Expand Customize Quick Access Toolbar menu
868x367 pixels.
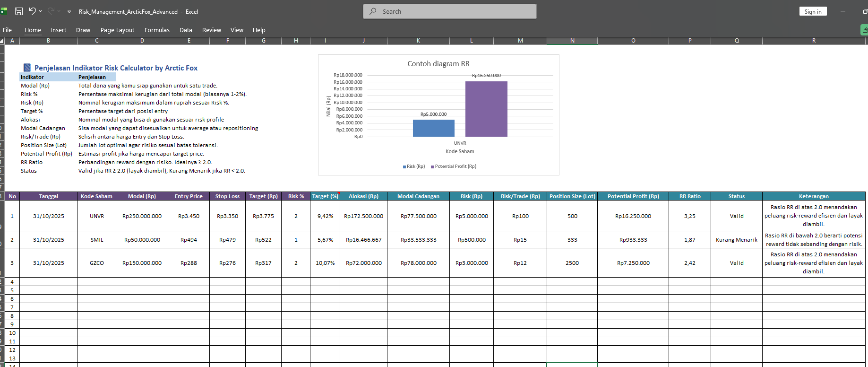[69, 11]
